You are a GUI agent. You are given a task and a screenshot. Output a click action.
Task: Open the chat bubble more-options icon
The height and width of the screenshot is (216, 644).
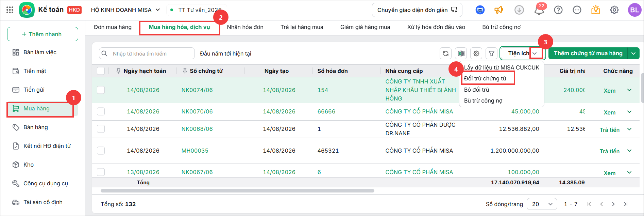coord(577,10)
